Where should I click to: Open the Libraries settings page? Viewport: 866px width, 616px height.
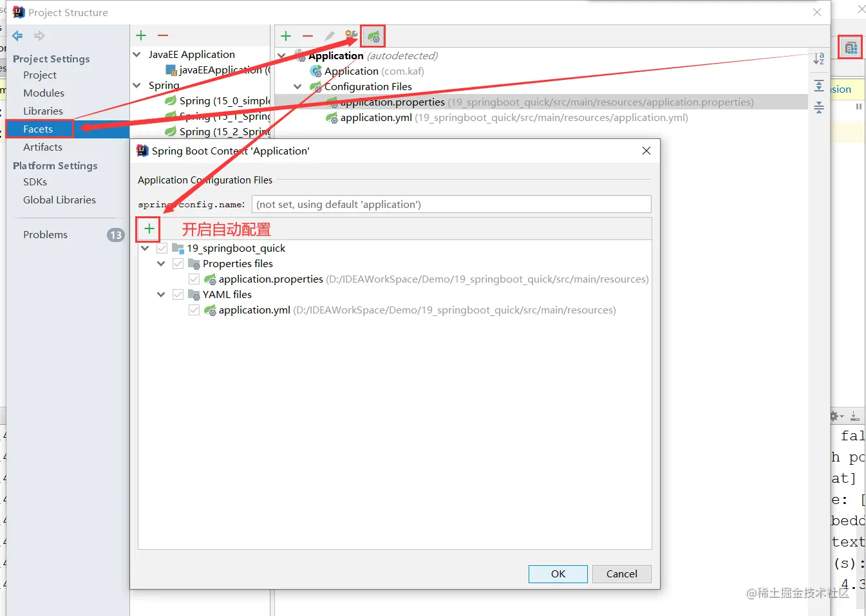tap(43, 111)
